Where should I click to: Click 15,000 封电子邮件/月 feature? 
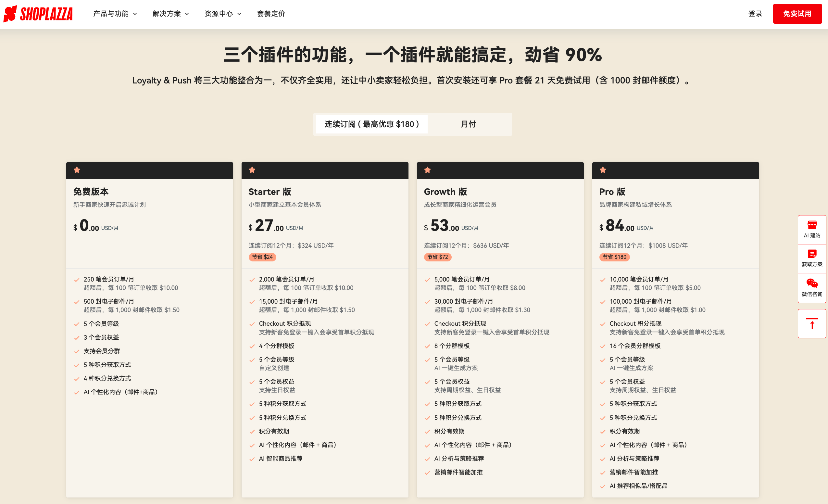point(288,302)
